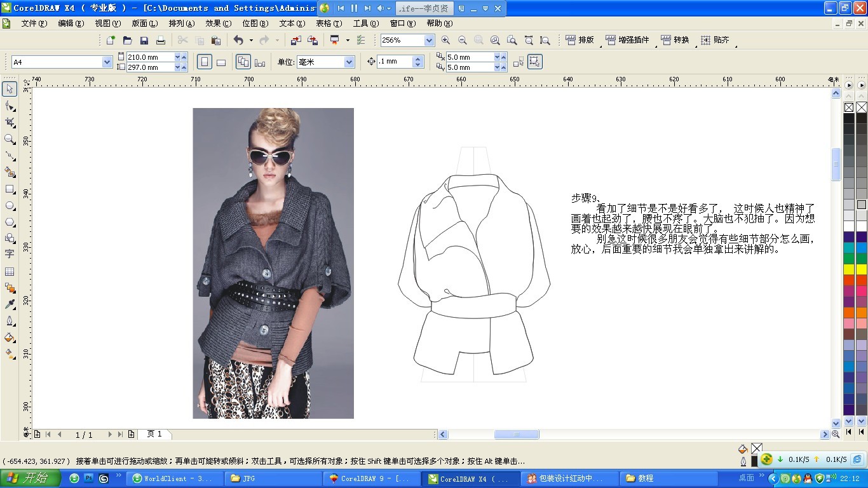Create a new document
Image resolution: width=868 pixels, height=488 pixels.
click(111, 40)
